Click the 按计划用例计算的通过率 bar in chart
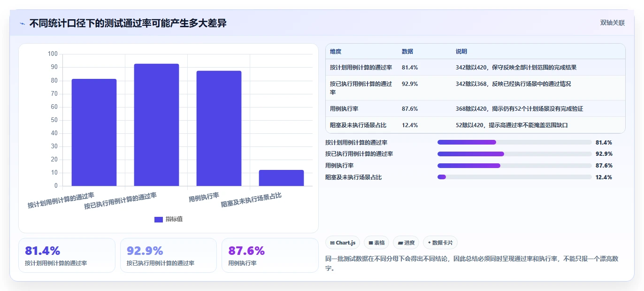The width and height of the screenshot is (644, 291). 94,132
